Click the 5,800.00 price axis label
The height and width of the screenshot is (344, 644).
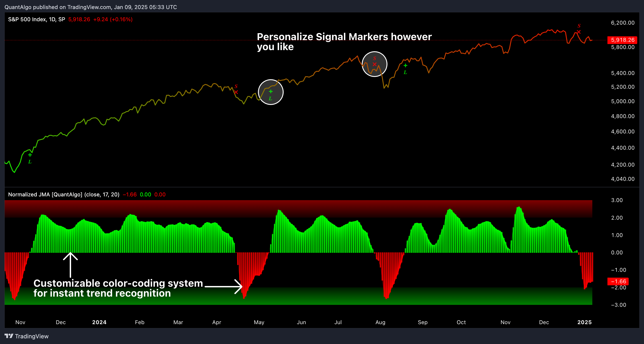coord(623,47)
